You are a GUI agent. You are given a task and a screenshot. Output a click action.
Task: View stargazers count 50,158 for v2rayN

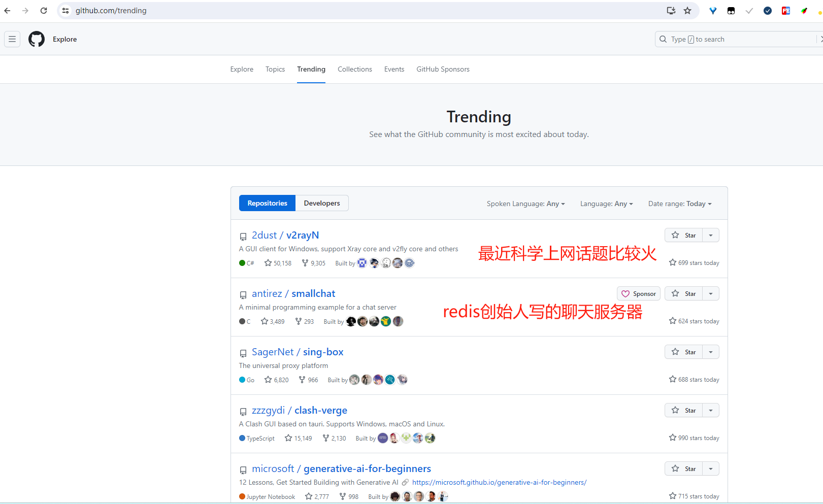(x=278, y=263)
